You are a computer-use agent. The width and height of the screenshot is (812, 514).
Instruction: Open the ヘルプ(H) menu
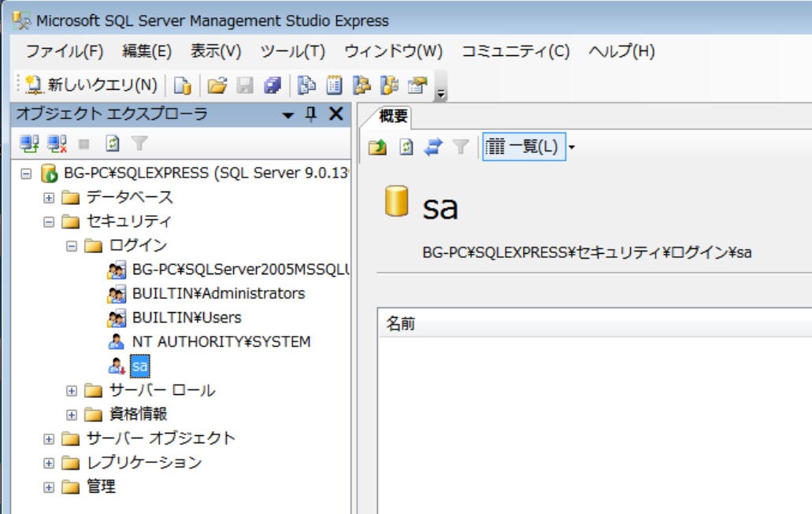point(621,51)
